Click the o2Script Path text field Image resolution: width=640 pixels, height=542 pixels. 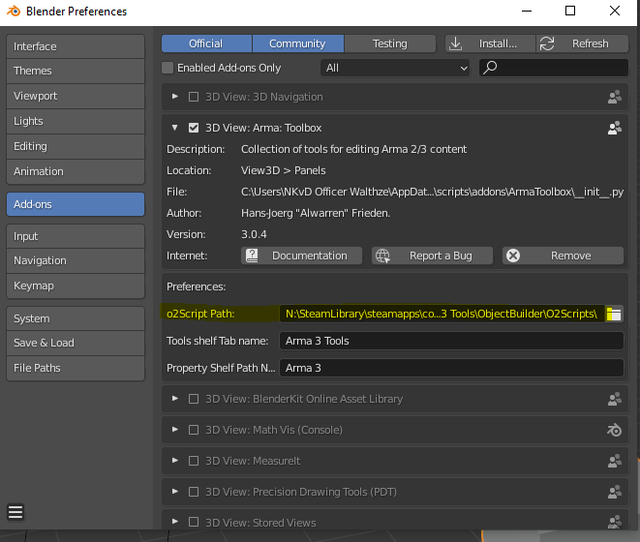point(442,314)
